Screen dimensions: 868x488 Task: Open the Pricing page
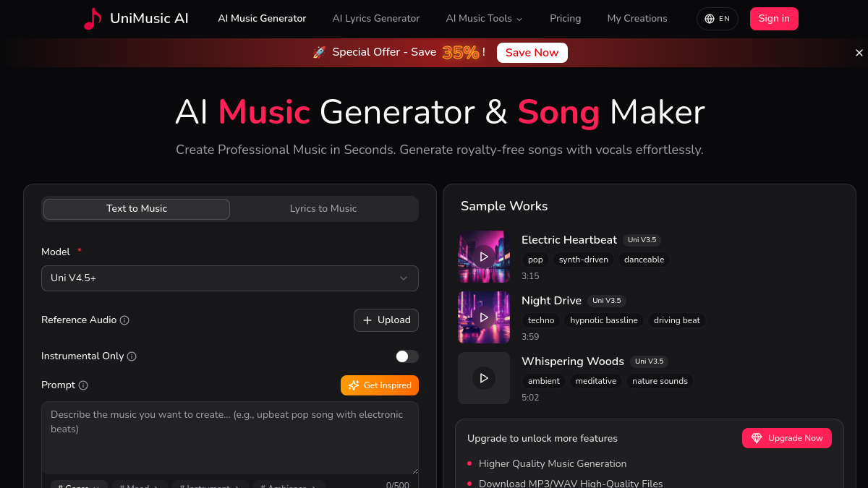pos(566,19)
